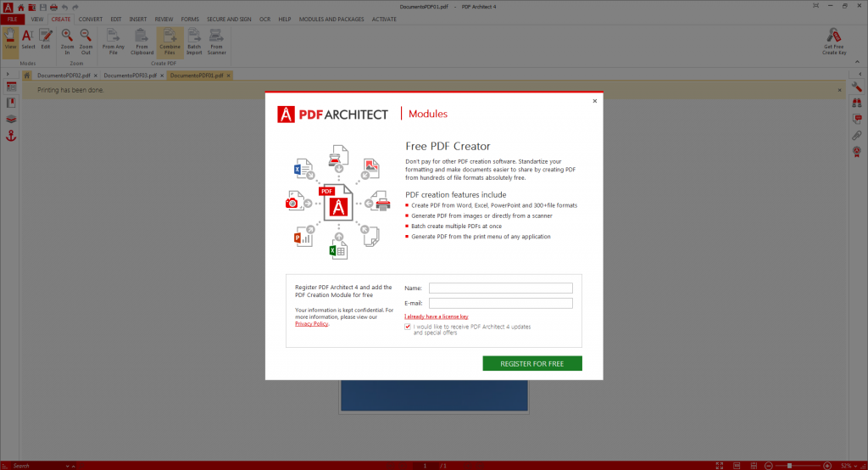Screen dimensions: 868x470
Task: Click the REGISTER FOR FREE button
Action: [532, 364]
